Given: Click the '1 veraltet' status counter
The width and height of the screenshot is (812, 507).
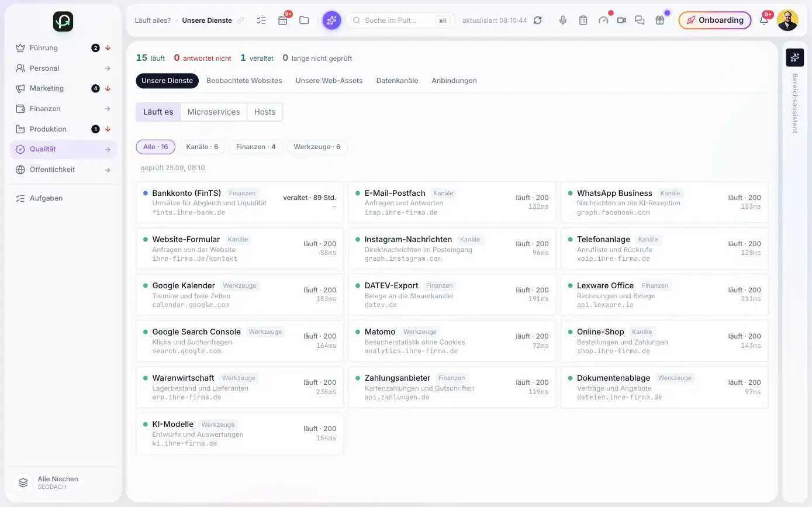Looking at the screenshot, I should [257, 58].
